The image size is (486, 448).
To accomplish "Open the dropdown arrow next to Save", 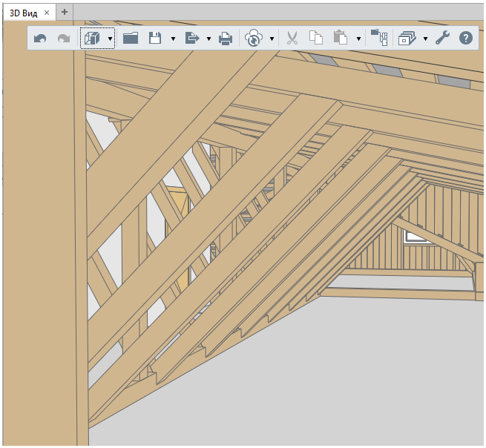I will pyautogui.click(x=173, y=39).
